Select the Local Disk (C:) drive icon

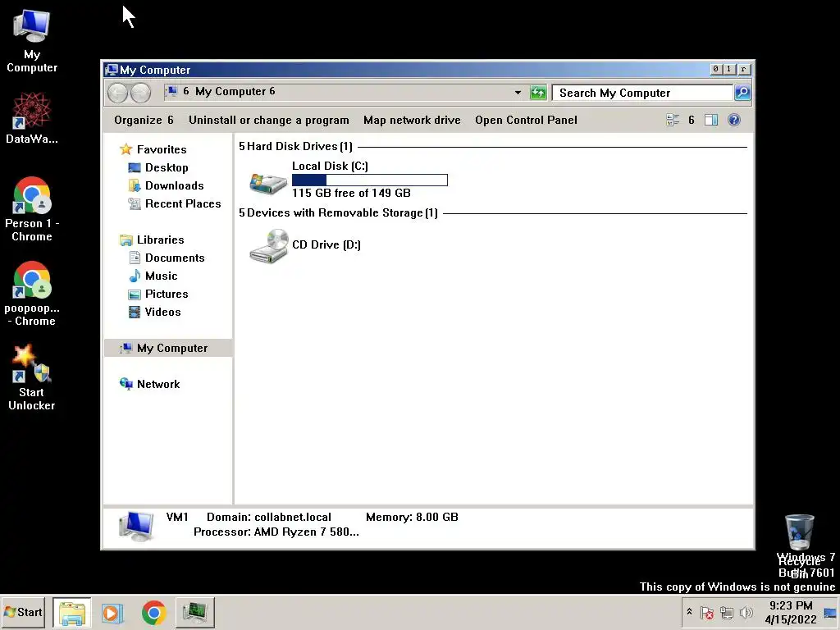click(x=268, y=183)
